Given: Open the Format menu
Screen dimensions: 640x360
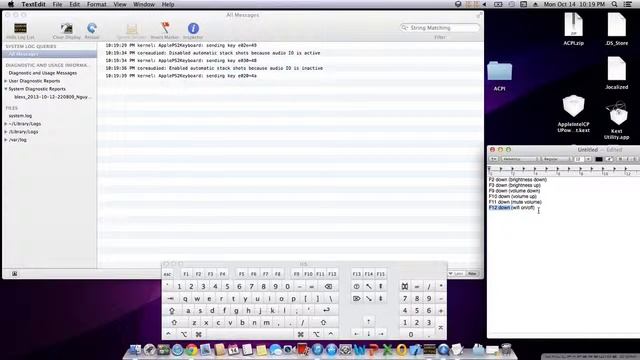Looking at the screenshot, I should 96,4.
